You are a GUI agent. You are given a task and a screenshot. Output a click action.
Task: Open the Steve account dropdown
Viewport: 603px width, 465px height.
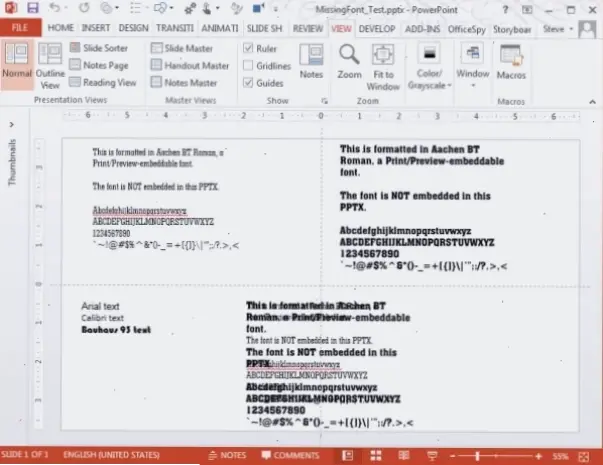tap(558, 29)
